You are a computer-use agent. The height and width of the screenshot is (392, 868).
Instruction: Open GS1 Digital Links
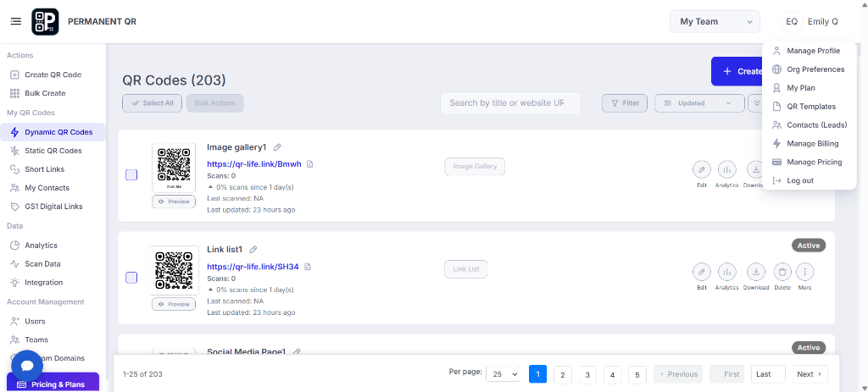[53, 207]
